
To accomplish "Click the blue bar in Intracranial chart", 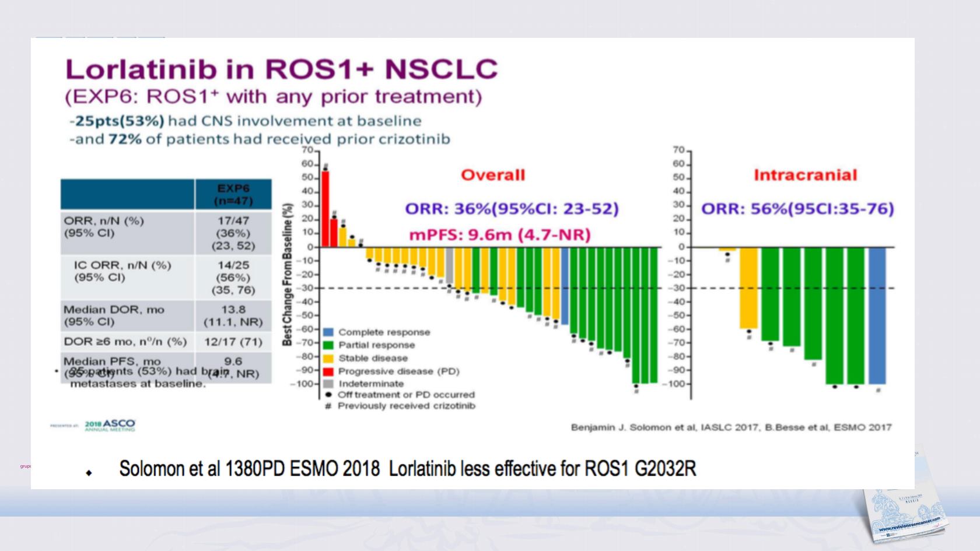I will click(877, 315).
